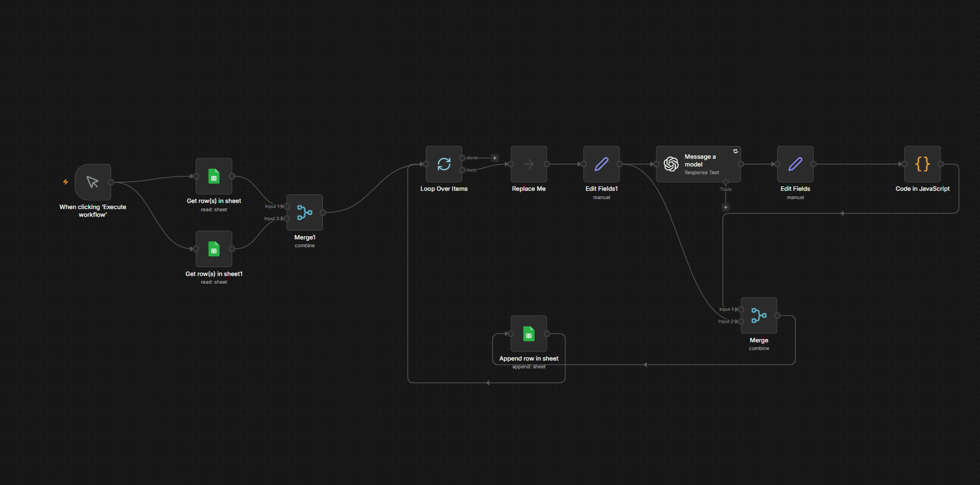Image resolution: width=980 pixels, height=485 pixels.
Task: Open the upper Google Sheets node reading rows in sheet
Action: 214,176
